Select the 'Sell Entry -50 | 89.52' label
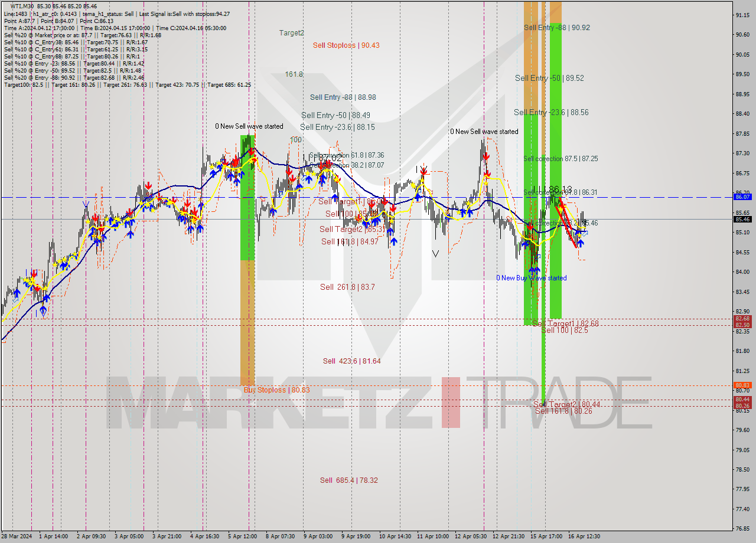Screen dimensions: 756x543 (x=549, y=78)
